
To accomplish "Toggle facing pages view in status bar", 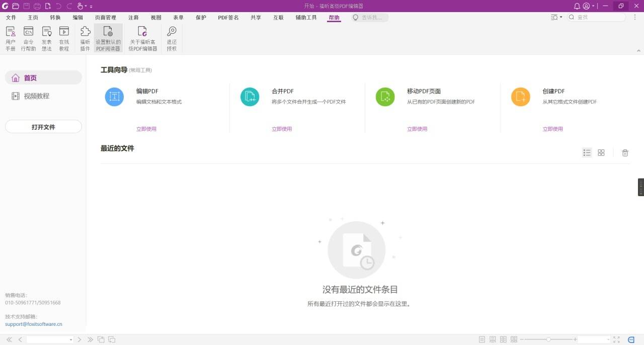I will pyautogui.click(x=503, y=339).
